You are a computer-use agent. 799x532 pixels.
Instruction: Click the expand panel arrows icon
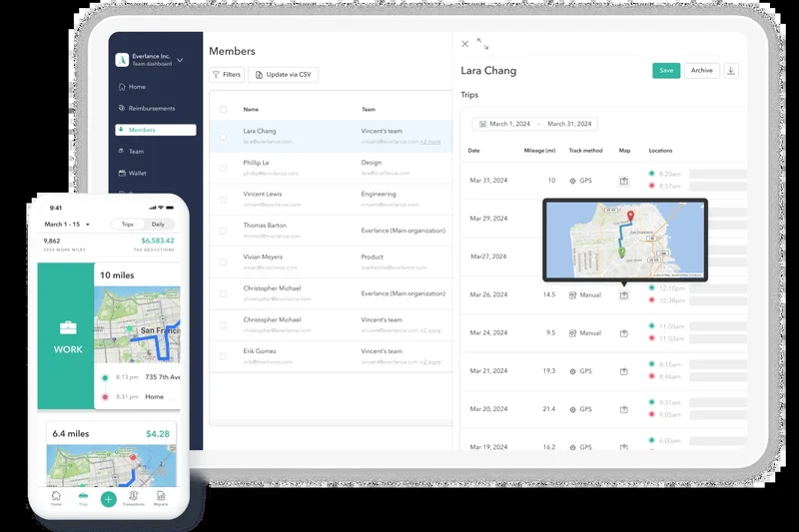(x=483, y=44)
